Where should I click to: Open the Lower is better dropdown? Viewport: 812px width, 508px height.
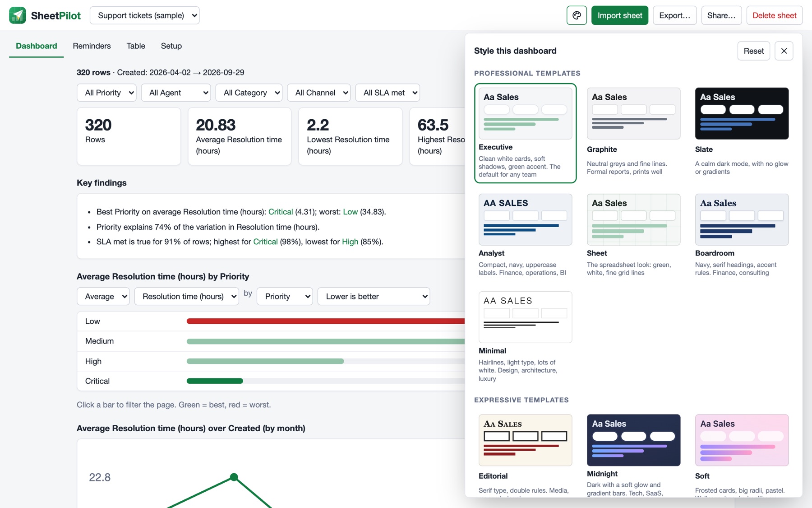click(x=374, y=296)
